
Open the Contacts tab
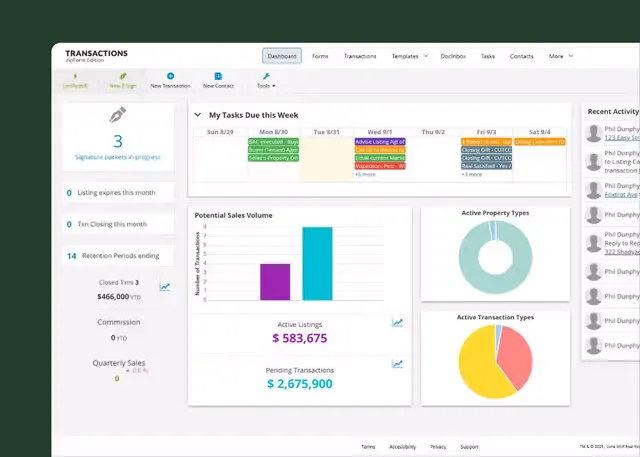(522, 56)
